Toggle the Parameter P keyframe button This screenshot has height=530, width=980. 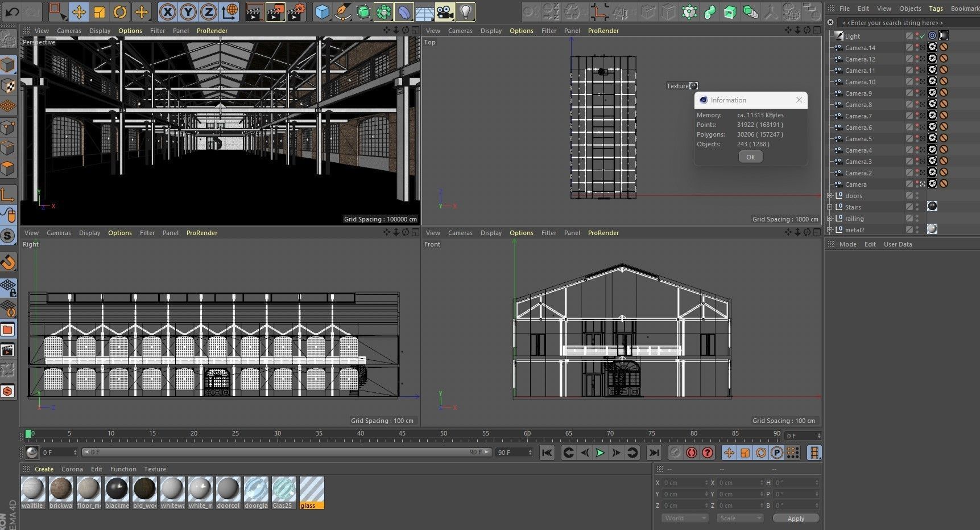776,453
